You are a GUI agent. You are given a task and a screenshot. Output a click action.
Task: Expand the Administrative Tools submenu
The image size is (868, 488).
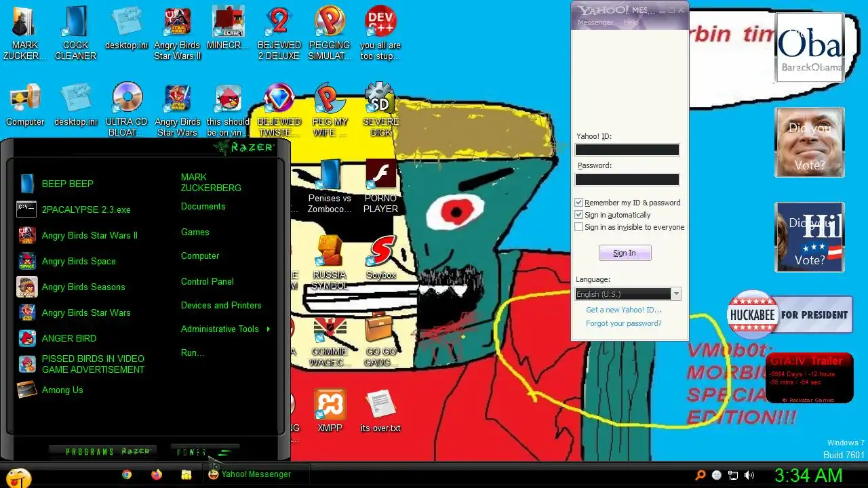coord(225,329)
